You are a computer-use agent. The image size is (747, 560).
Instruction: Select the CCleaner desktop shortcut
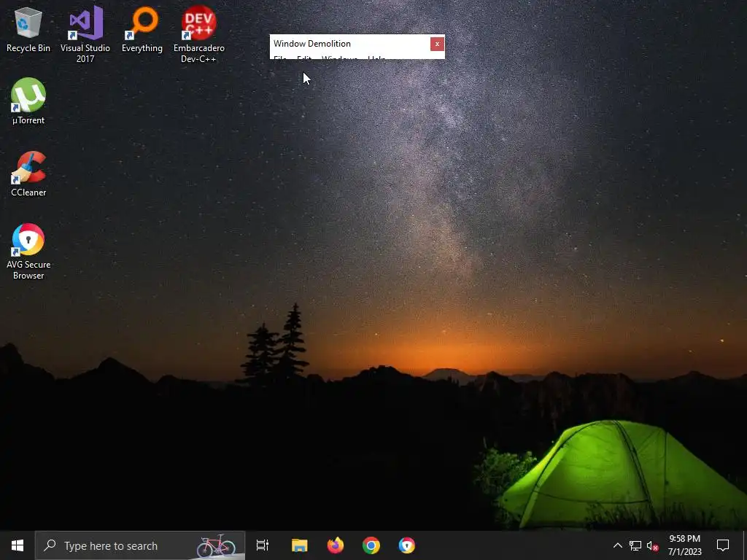pyautogui.click(x=28, y=174)
